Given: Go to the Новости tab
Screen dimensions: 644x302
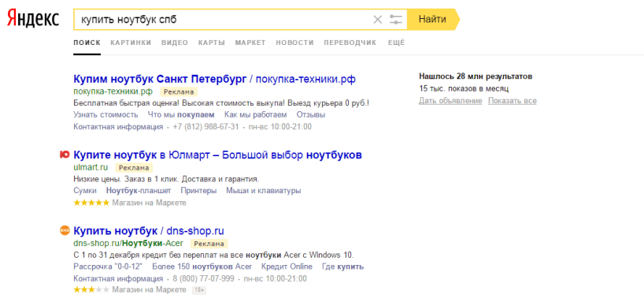Looking at the screenshot, I should [294, 43].
